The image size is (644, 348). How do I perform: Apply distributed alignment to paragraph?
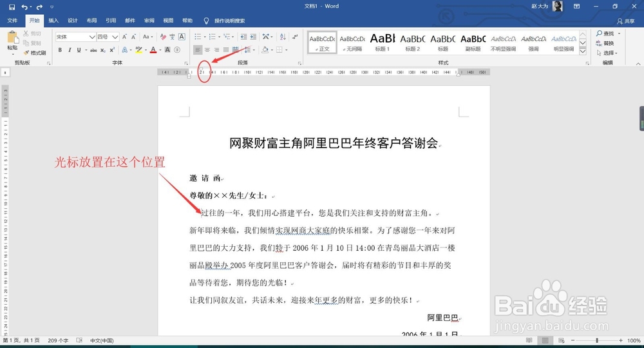235,50
